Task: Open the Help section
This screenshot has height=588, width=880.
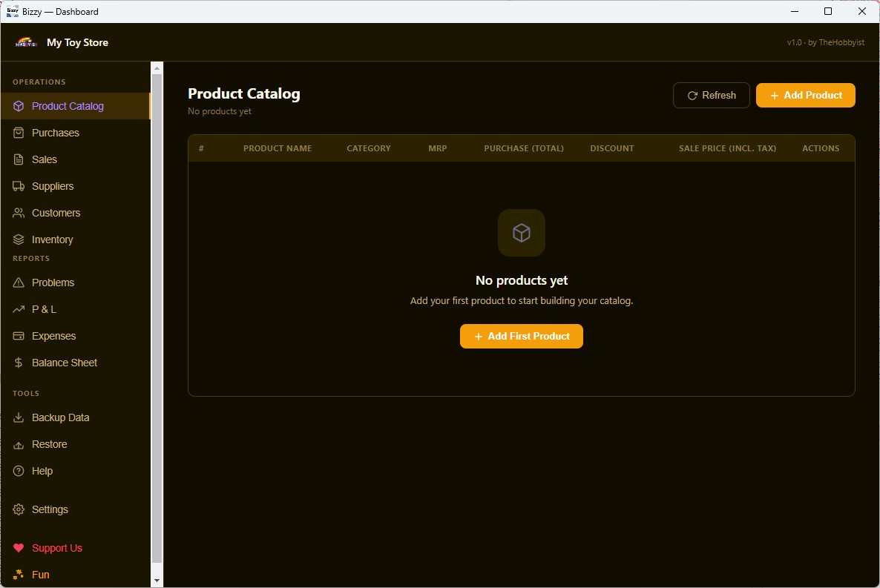Action: click(x=42, y=471)
